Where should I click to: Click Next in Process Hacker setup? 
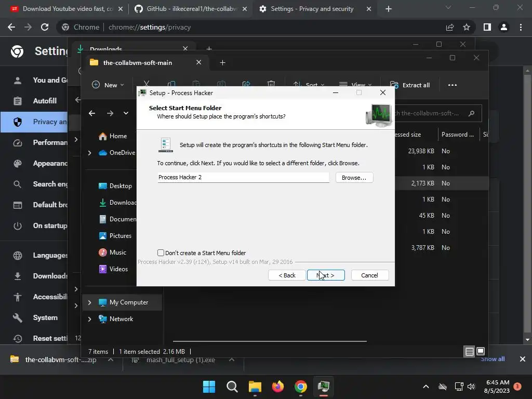(x=326, y=275)
